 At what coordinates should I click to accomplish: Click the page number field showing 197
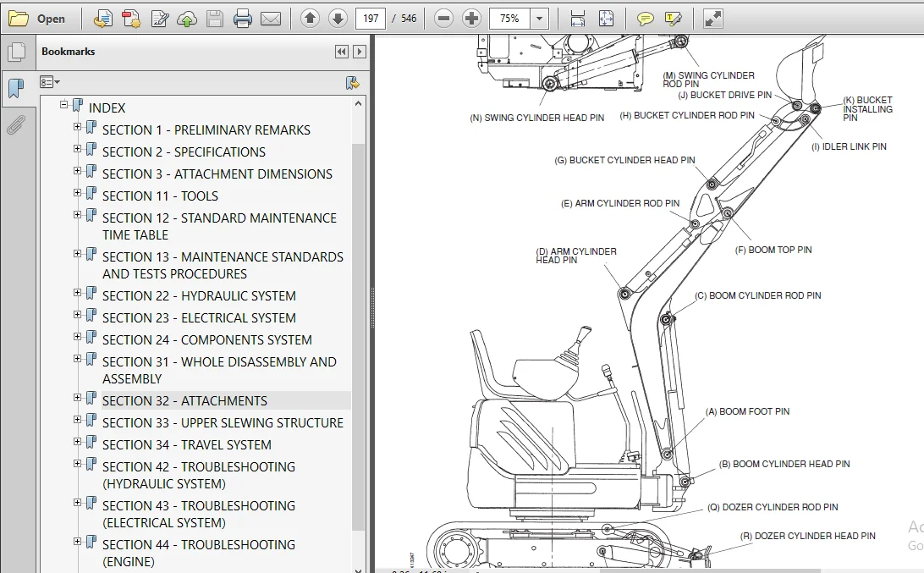coord(371,19)
